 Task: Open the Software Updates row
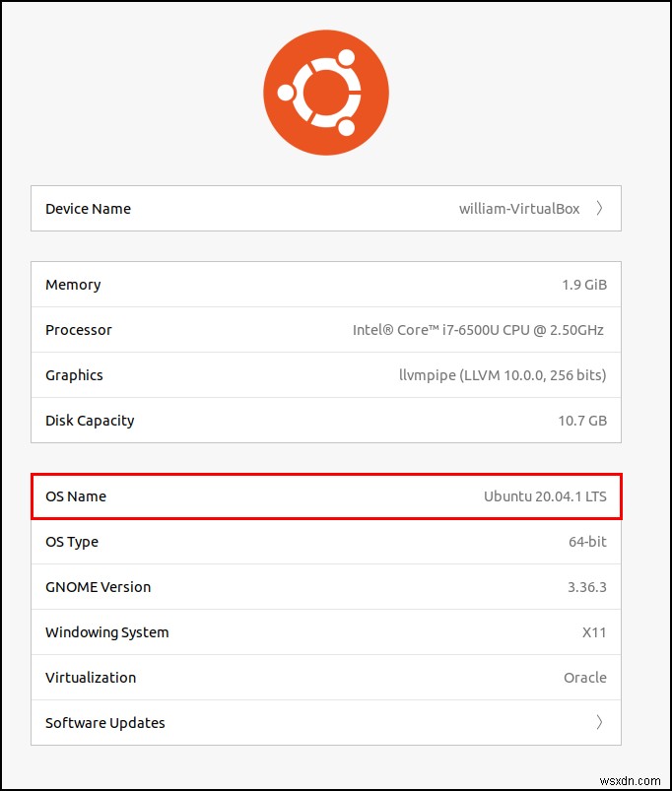click(326, 722)
